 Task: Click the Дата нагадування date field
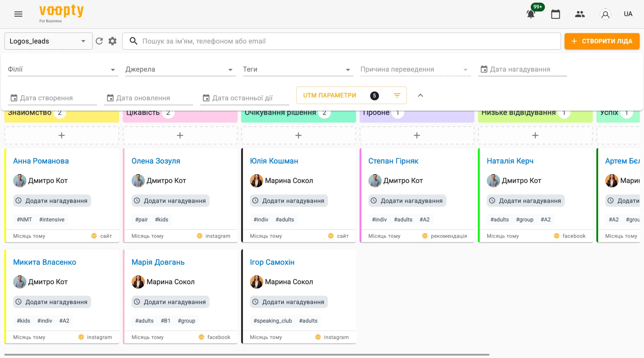coord(522,69)
